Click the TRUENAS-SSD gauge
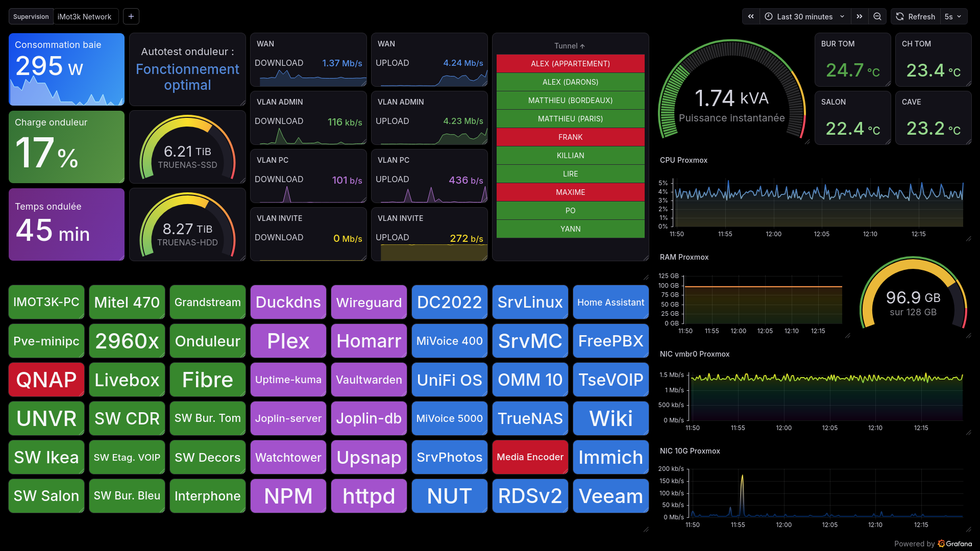 point(187,147)
